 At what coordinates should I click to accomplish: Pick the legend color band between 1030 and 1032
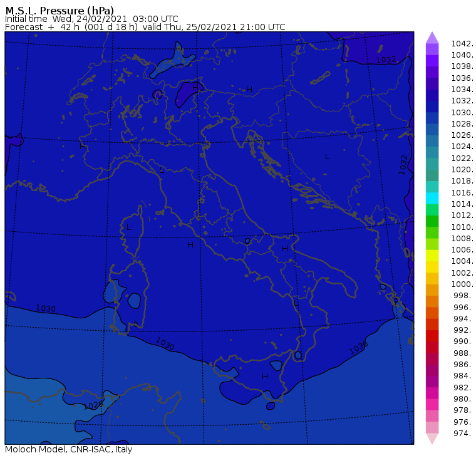[432, 107]
